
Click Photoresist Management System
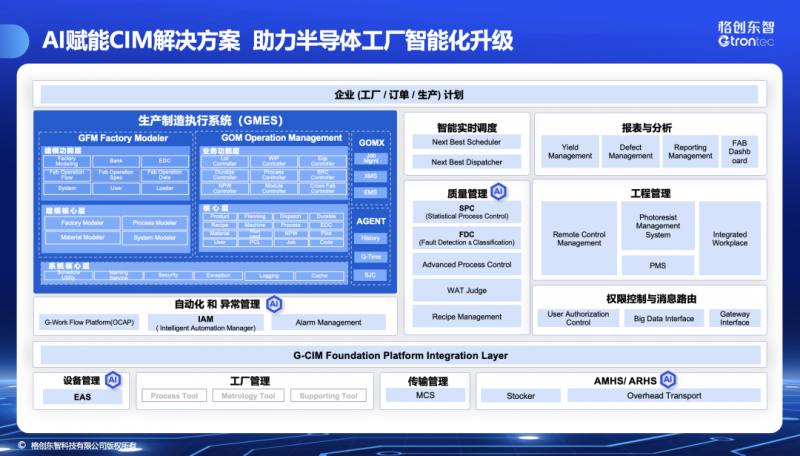pos(658,225)
